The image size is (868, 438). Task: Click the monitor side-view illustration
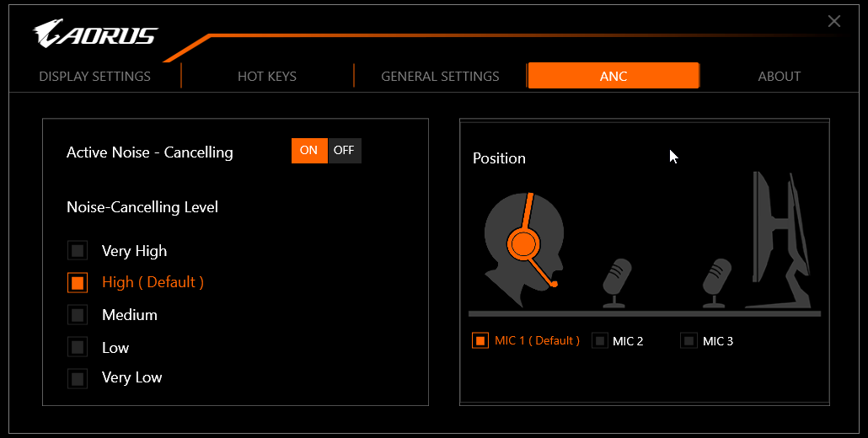coord(782,239)
